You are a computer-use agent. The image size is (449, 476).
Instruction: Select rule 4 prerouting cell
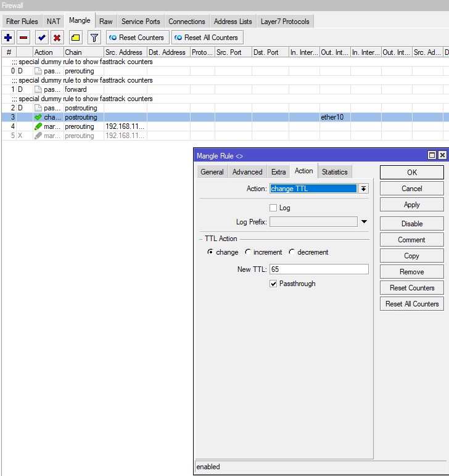83,126
